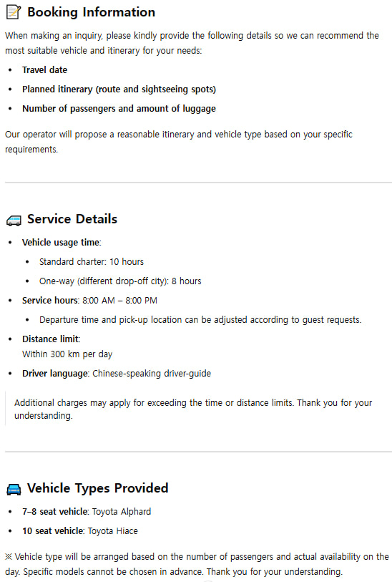
Task: Click Standard charter: 10 hours line
Action: 92,262
